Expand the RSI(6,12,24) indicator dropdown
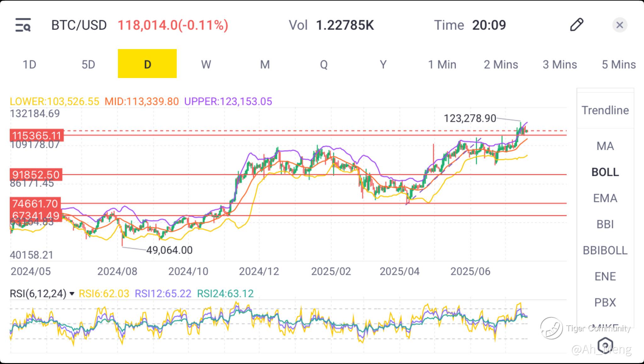Screen dimensions: 644x364 point(72,294)
